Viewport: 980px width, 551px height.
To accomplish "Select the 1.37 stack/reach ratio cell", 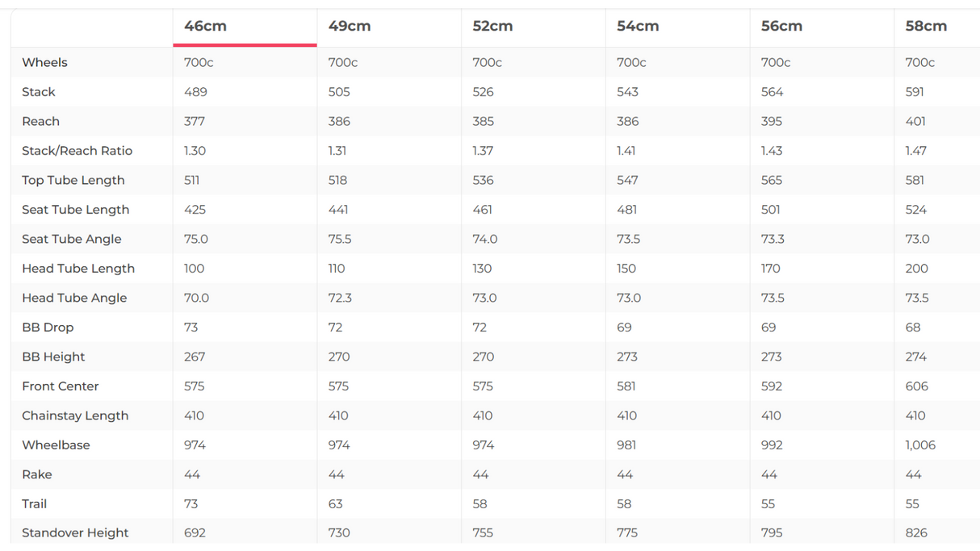I will [484, 151].
